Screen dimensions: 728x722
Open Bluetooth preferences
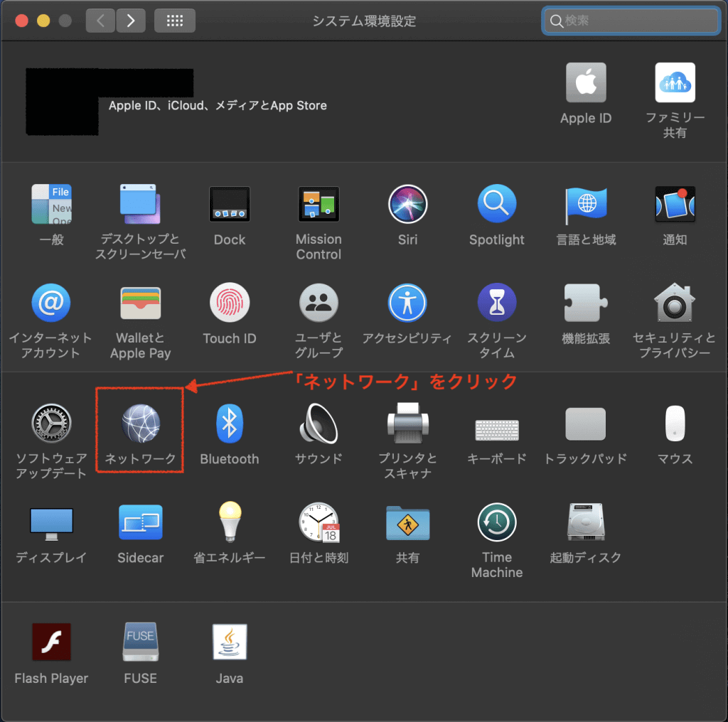pos(230,423)
